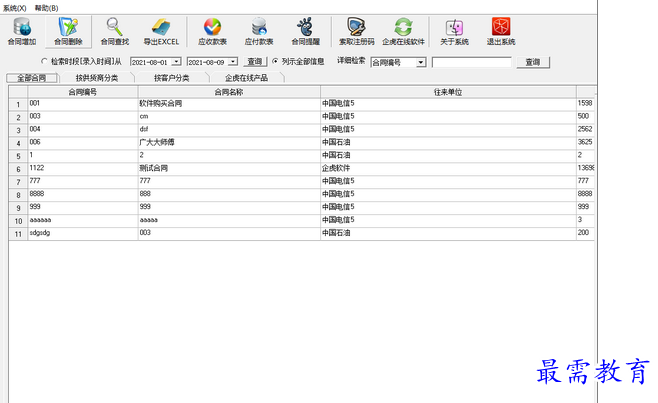Click 查询 button next to date range
This screenshot has height=403, width=658.
pyautogui.click(x=255, y=62)
